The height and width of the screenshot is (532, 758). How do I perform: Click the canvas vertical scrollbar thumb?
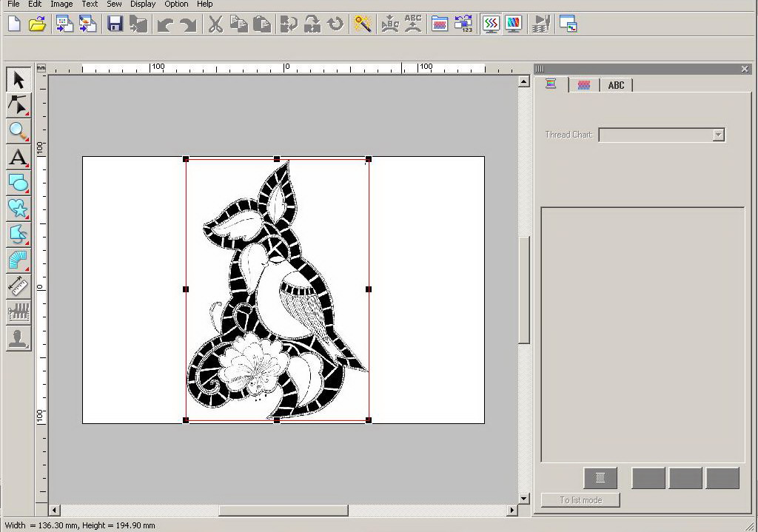click(x=524, y=289)
